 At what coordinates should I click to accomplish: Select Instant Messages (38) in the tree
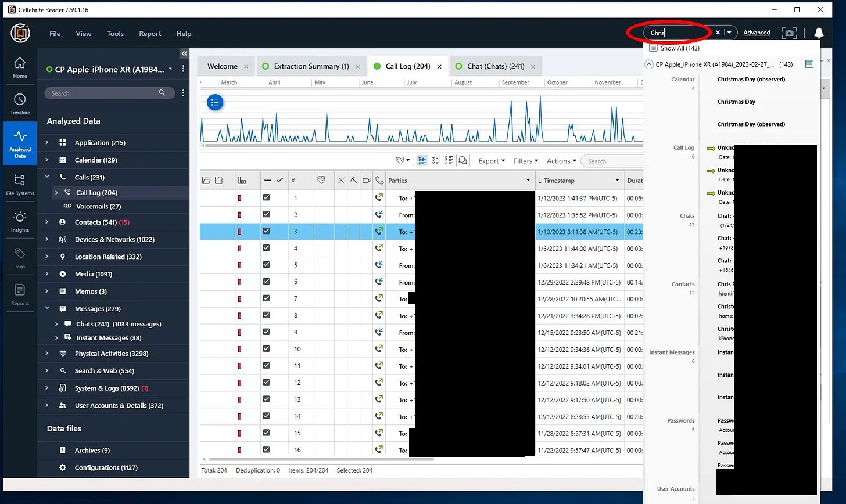point(109,338)
